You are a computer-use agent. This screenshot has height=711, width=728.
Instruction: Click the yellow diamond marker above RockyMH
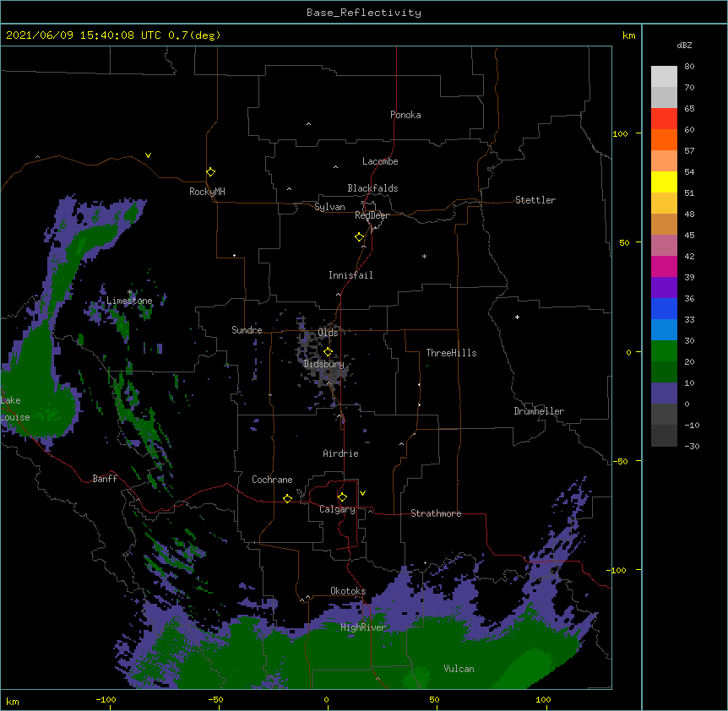pyautogui.click(x=211, y=172)
